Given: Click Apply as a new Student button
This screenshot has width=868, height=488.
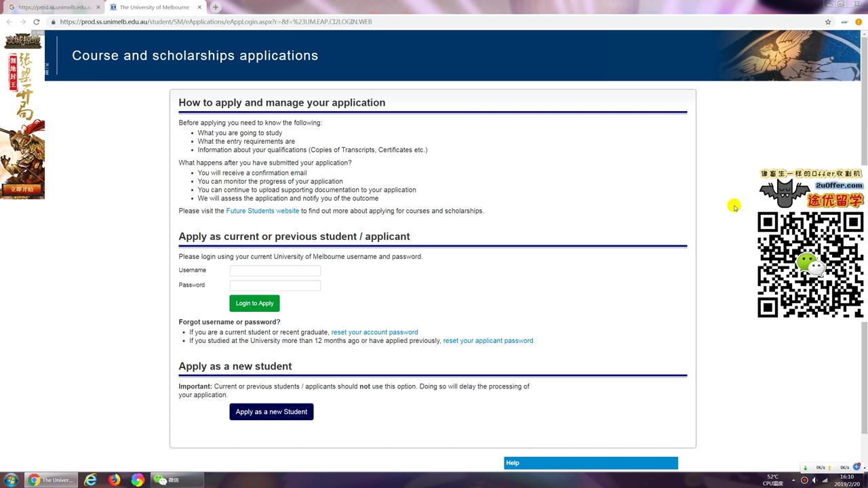Looking at the screenshot, I should [x=271, y=412].
